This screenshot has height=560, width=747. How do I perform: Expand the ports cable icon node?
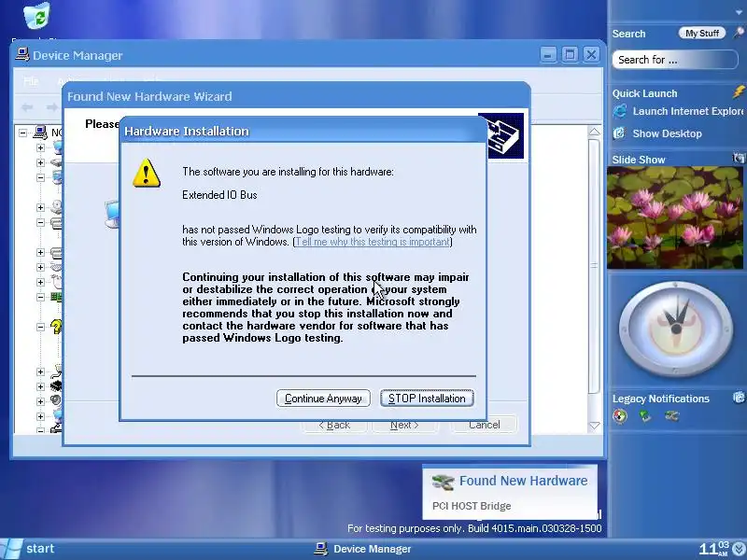(x=40, y=371)
